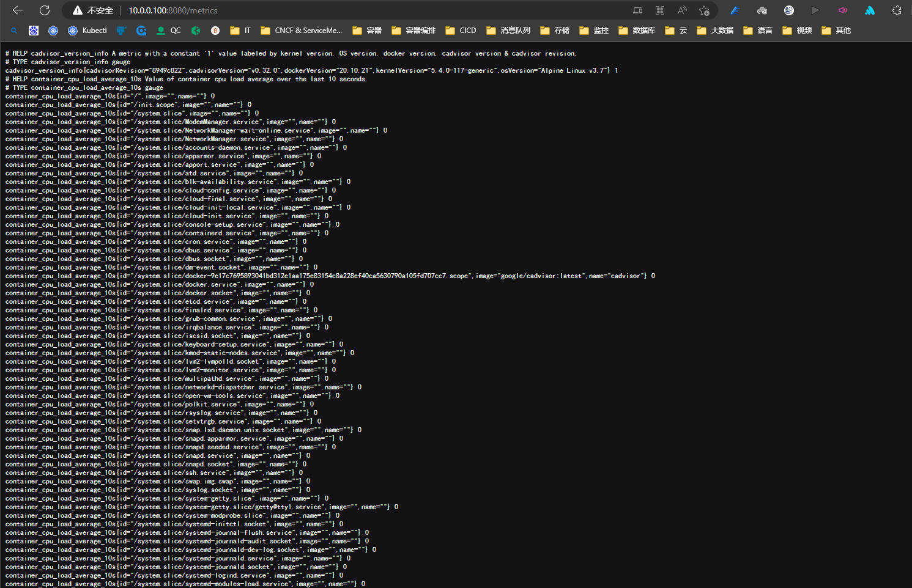Open the white circle B bookmark
Image resolution: width=912 pixels, height=588 pixels.
point(215,30)
